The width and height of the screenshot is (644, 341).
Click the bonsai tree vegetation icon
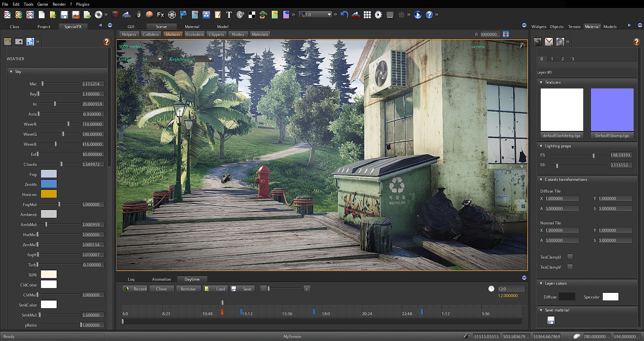pos(263,15)
